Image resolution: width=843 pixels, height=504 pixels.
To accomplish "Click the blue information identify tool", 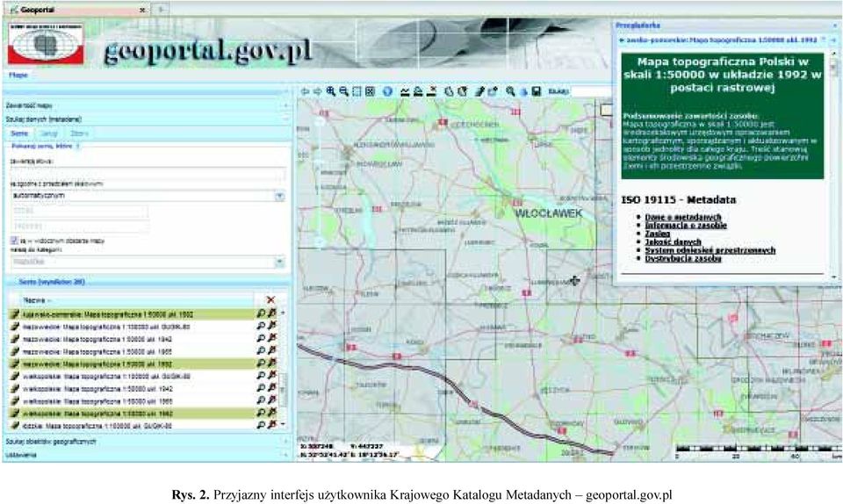I will pyautogui.click(x=387, y=91).
